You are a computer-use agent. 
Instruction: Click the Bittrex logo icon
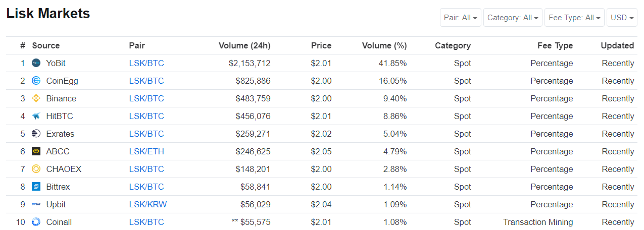click(x=36, y=187)
